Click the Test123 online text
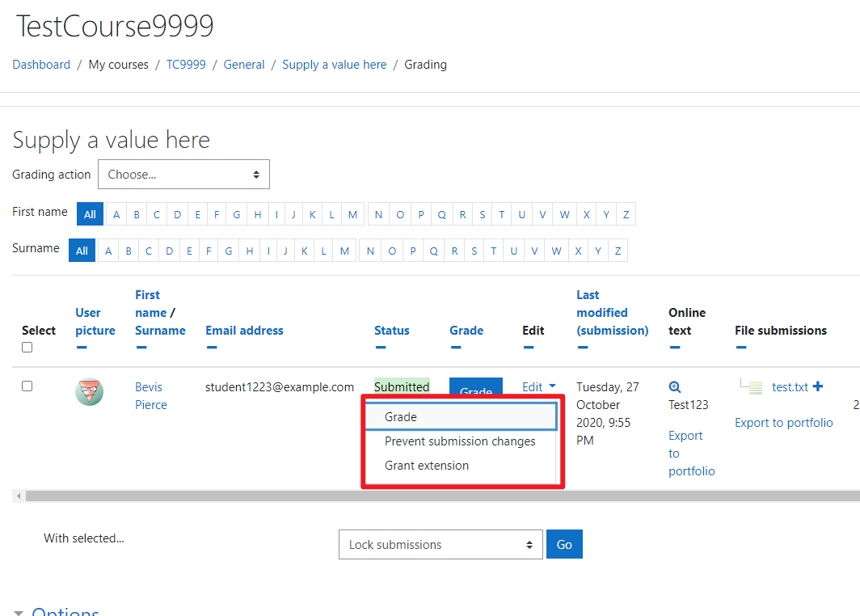This screenshot has width=860, height=616. coord(689,405)
